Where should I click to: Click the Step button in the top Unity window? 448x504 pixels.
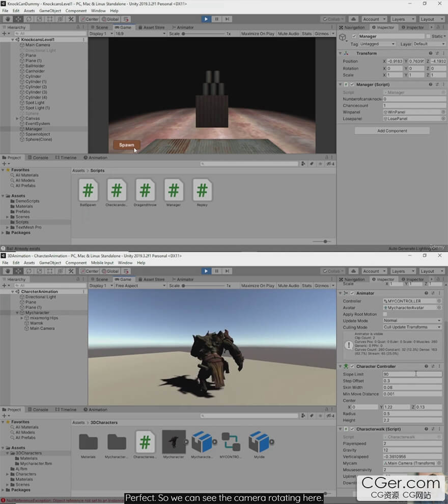pyautogui.click(x=227, y=19)
